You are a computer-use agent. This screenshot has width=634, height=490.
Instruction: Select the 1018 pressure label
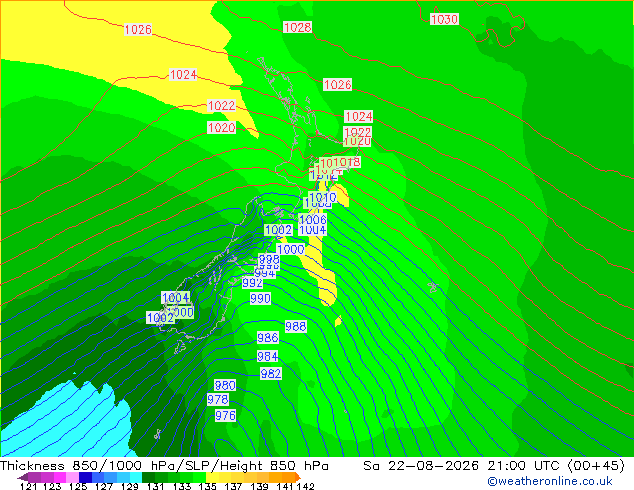pyautogui.click(x=347, y=162)
